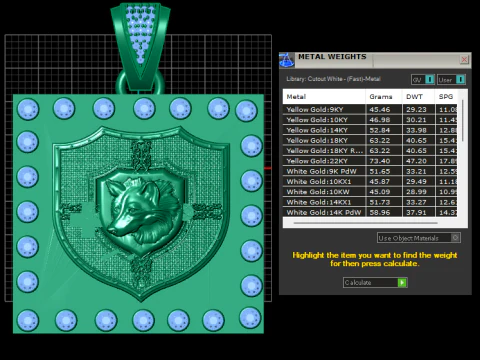This screenshot has height=360, width=480.
Task: Select the Yellow Gold:18KY row
Action: [x=370, y=140]
